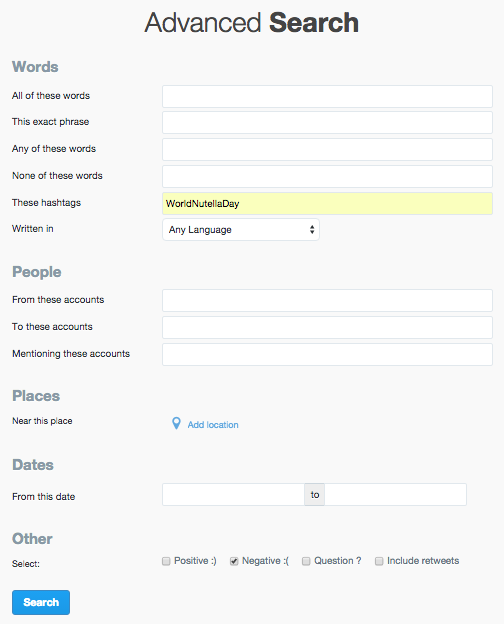This screenshot has height=624, width=504.
Task: Click the This exact phrase input
Action: coord(327,123)
